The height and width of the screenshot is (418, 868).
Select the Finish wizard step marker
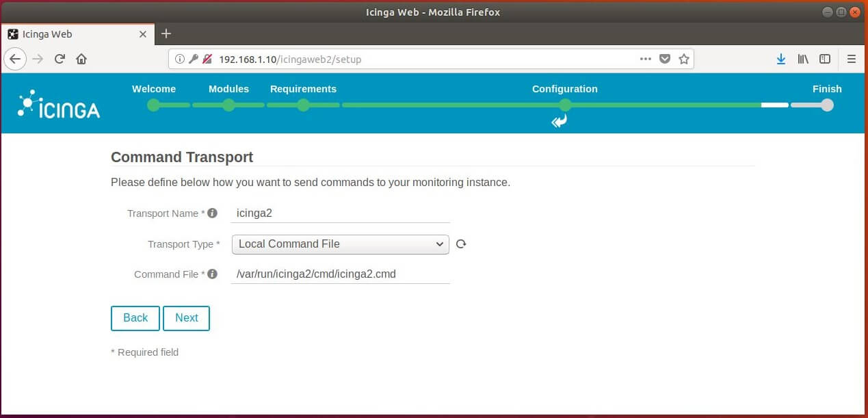point(827,105)
